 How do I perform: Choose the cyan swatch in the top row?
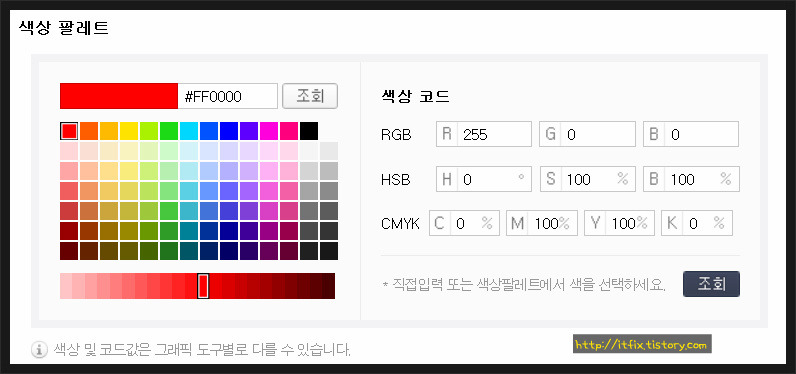[189, 131]
